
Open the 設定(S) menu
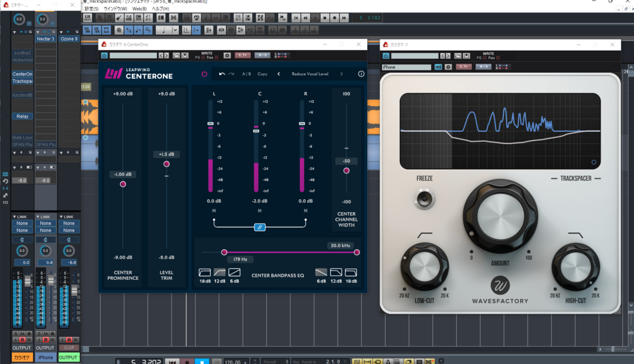pyautogui.click(x=92, y=9)
